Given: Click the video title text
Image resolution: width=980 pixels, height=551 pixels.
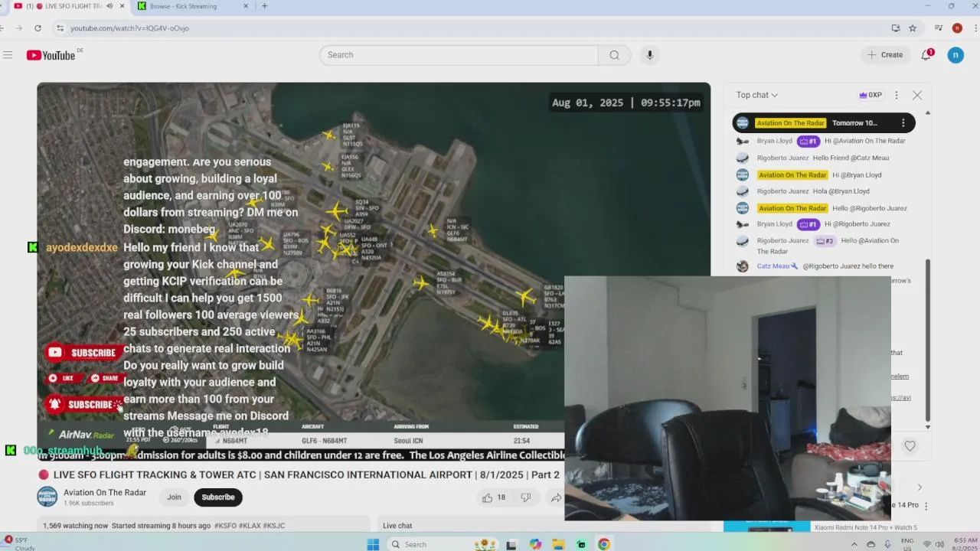Looking at the screenshot, I should [x=306, y=475].
